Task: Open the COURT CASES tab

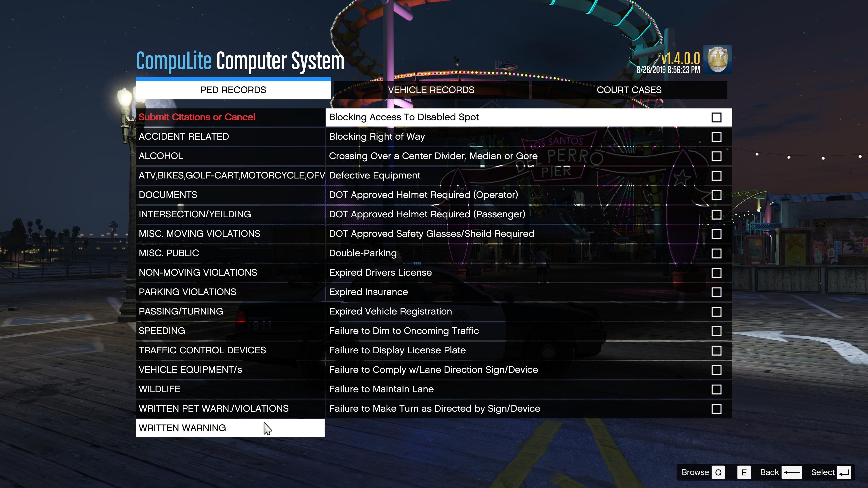Action: (x=629, y=90)
